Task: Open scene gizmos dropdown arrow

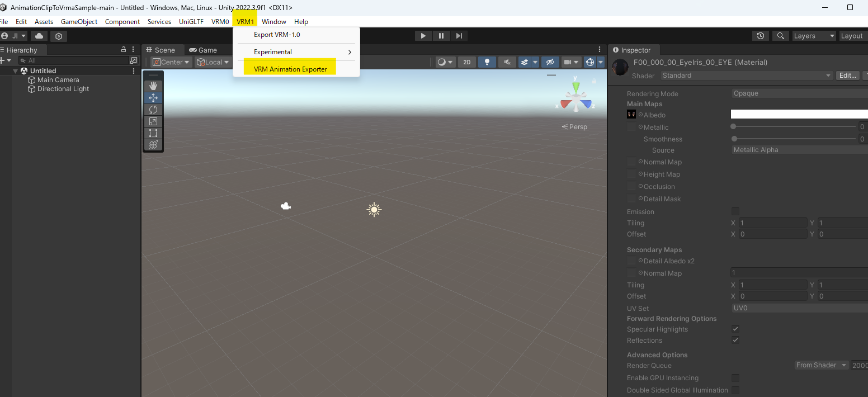Action: coord(601,62)
